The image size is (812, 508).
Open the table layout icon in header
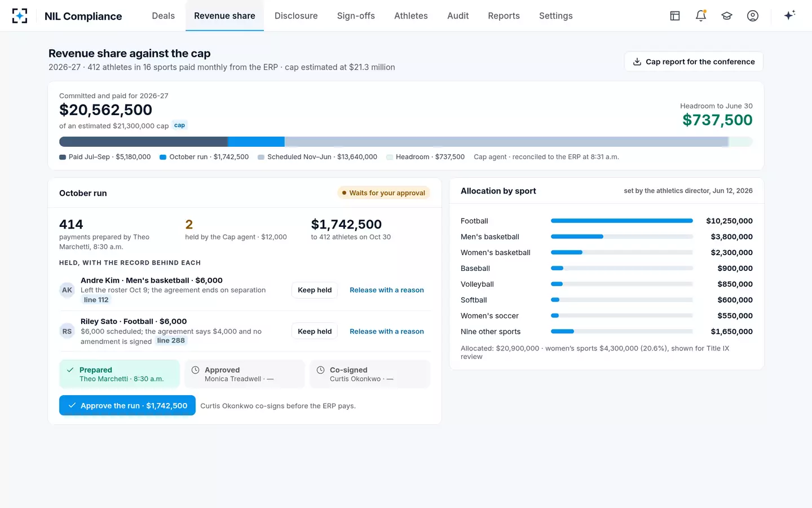[675, 16]
